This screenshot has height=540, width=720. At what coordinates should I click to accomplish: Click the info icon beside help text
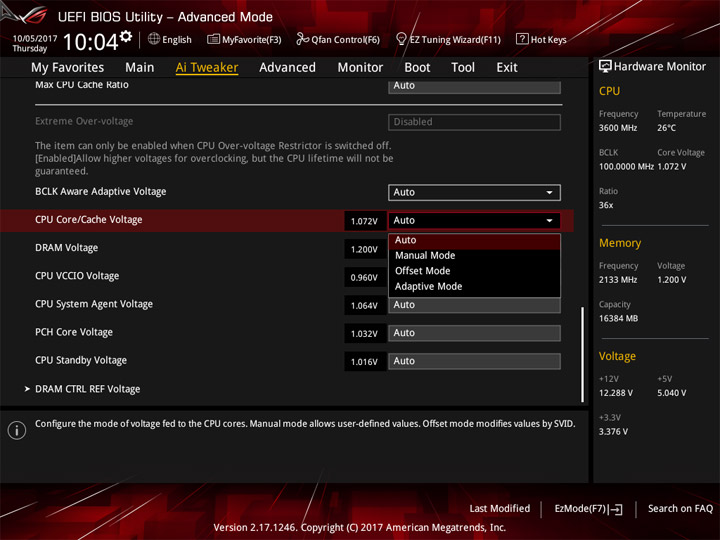click(17, 430)
